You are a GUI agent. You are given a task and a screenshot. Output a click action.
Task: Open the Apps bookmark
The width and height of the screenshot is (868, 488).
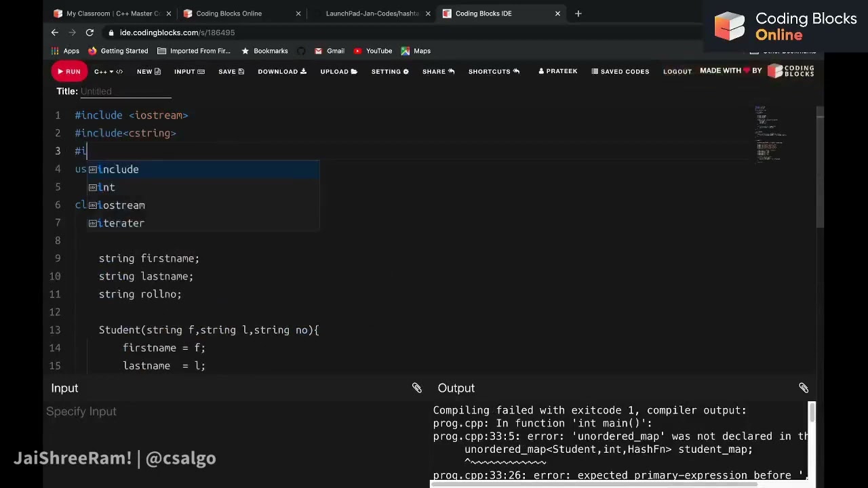click(65, 51)
